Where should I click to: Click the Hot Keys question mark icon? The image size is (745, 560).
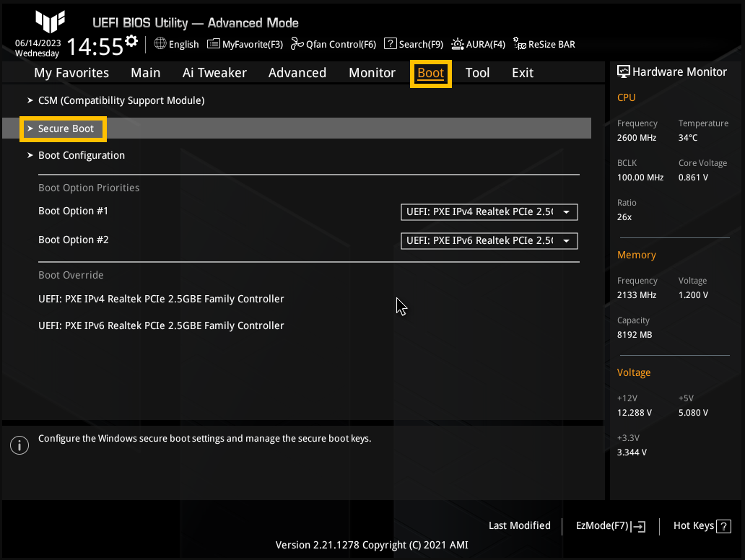click(x=723, y=526)
